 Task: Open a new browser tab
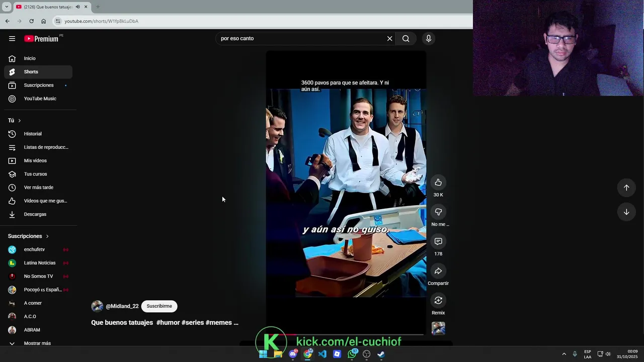98,7
